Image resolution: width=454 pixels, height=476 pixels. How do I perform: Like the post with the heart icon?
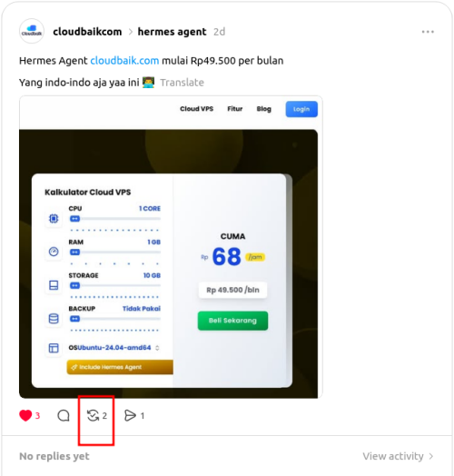click(x=25, y=415)
